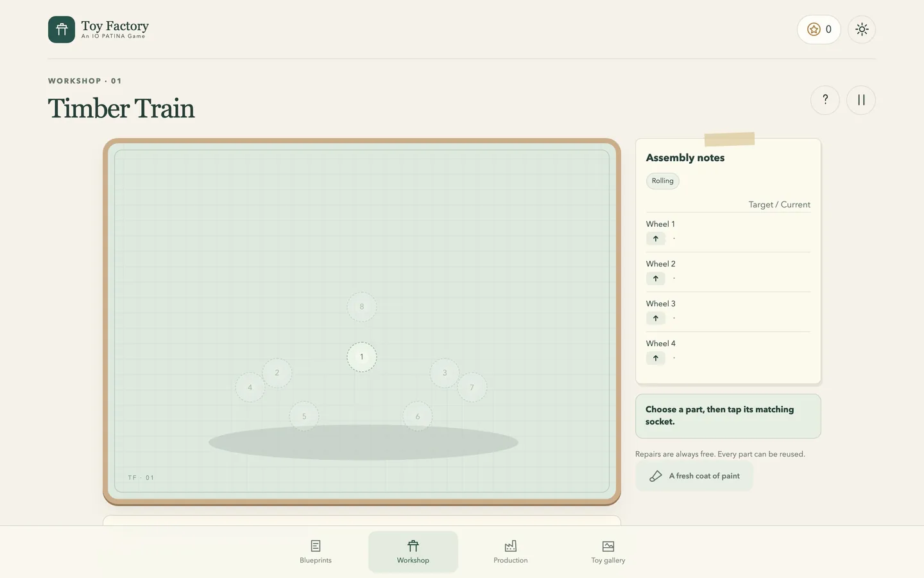Viewport: 924px width, 578px height.
Task: Open the Toy gallery tab
Action: [608, 552]
